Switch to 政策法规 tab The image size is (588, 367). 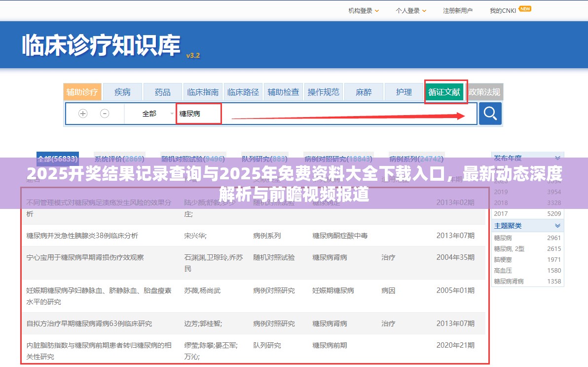(x=484, y=92)
